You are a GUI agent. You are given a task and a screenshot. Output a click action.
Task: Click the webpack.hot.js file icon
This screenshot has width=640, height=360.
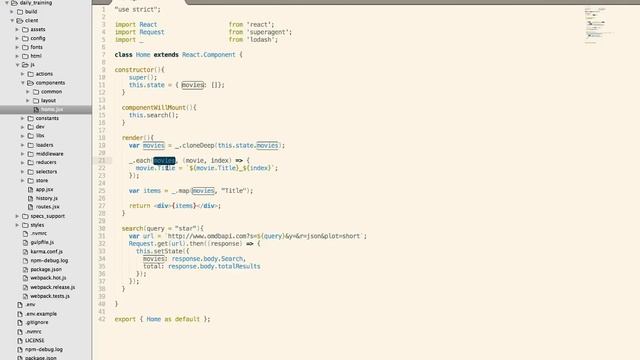coord(25,278)
